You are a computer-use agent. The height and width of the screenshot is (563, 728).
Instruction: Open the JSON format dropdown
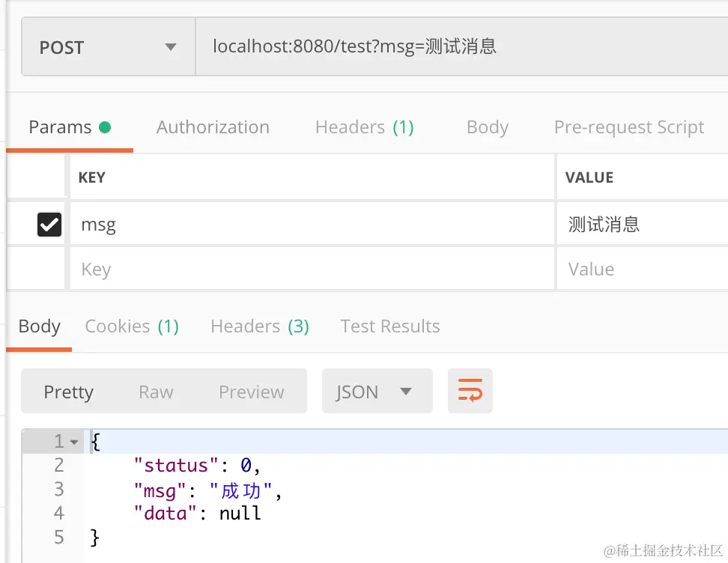(x=377, y=392)
